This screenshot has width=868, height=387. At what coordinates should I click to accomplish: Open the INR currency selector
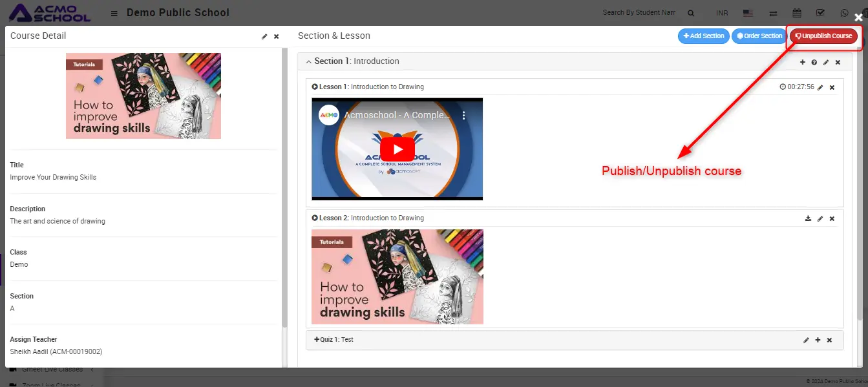(722, 13)
